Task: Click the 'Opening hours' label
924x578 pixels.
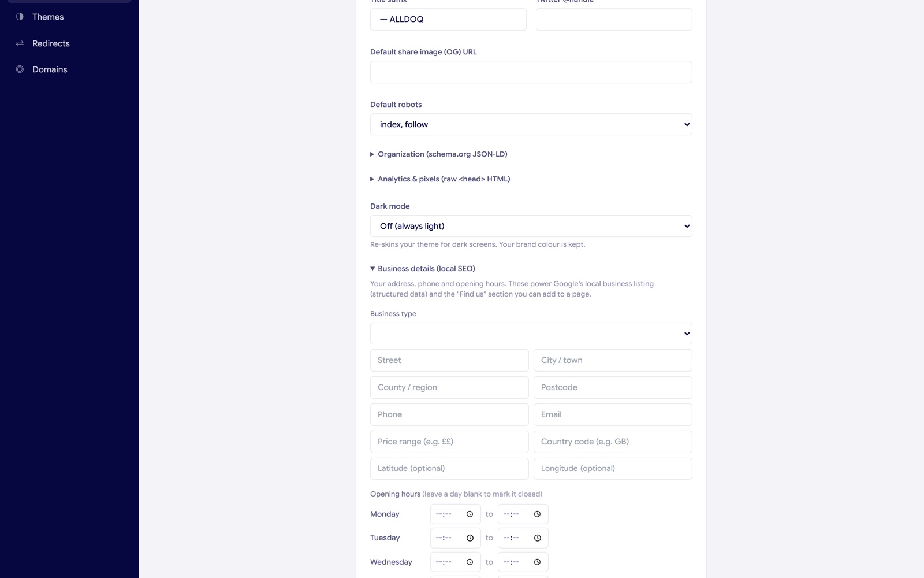Action: (x=395, y=494)
